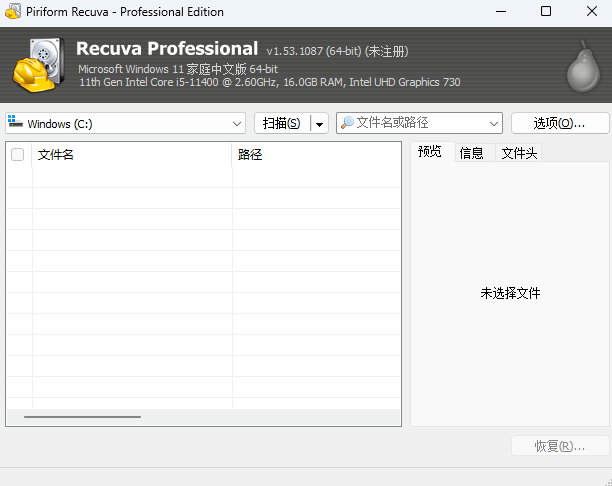Click the 恢复(R)... recover button
612x486 pixels.
point(560,446)
